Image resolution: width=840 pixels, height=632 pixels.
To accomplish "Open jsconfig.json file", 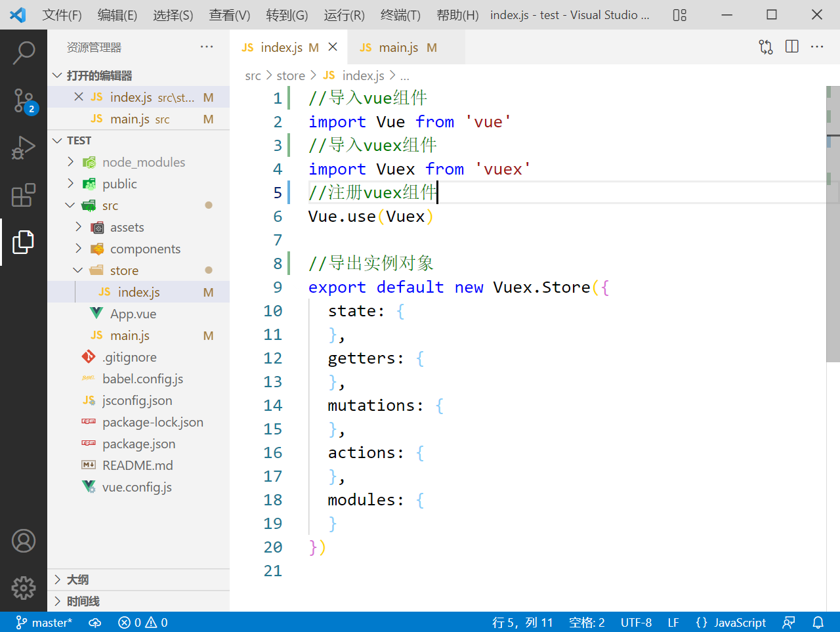I will (x=138, y=400).
